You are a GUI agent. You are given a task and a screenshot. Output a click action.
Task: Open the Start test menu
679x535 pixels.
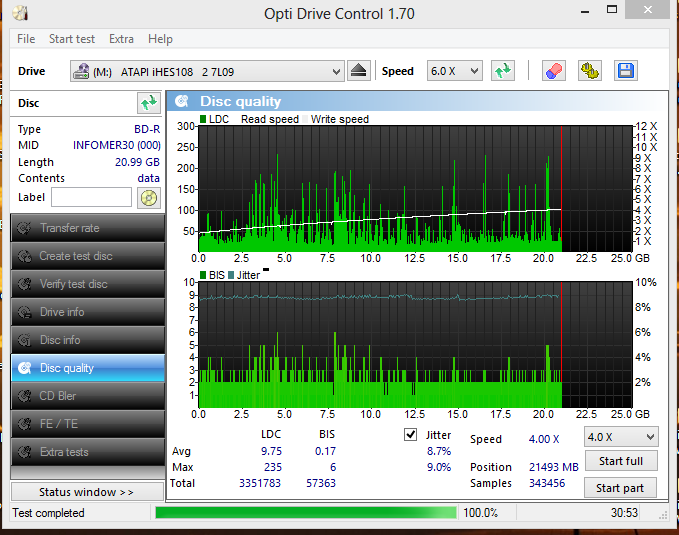[x=72, y=39]
